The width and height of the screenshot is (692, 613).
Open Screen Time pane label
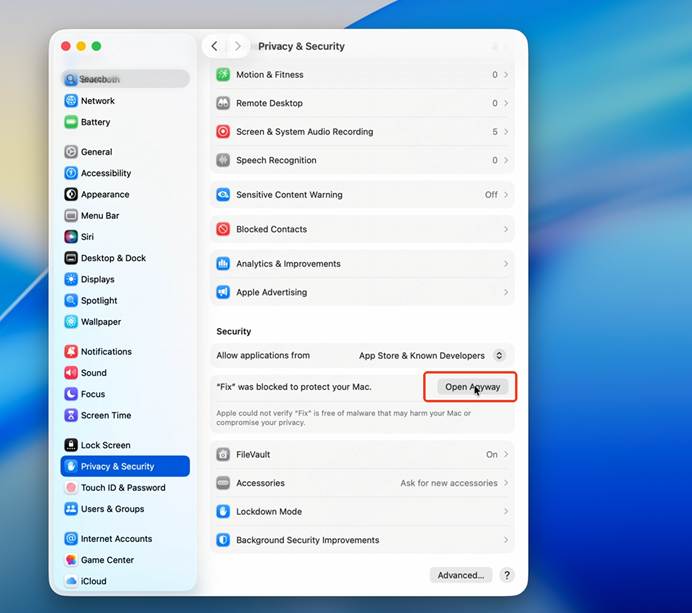106,415
